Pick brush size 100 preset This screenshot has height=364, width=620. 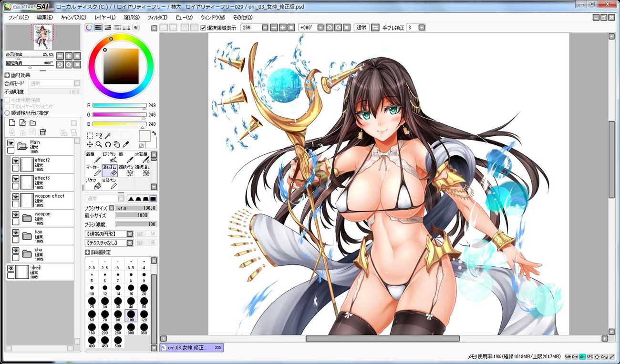click(131, 315)
